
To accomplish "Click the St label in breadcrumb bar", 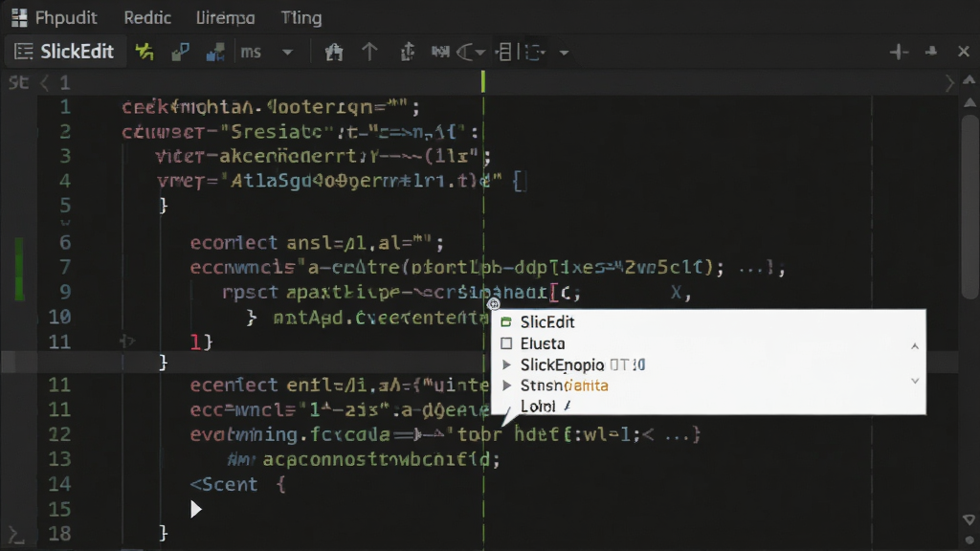I will [x=18, y=82].
